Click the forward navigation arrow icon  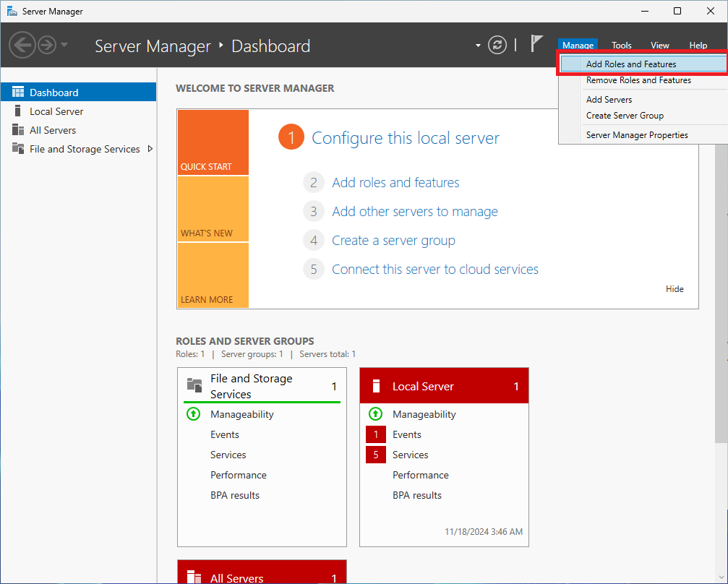click(x=47, y=46)
